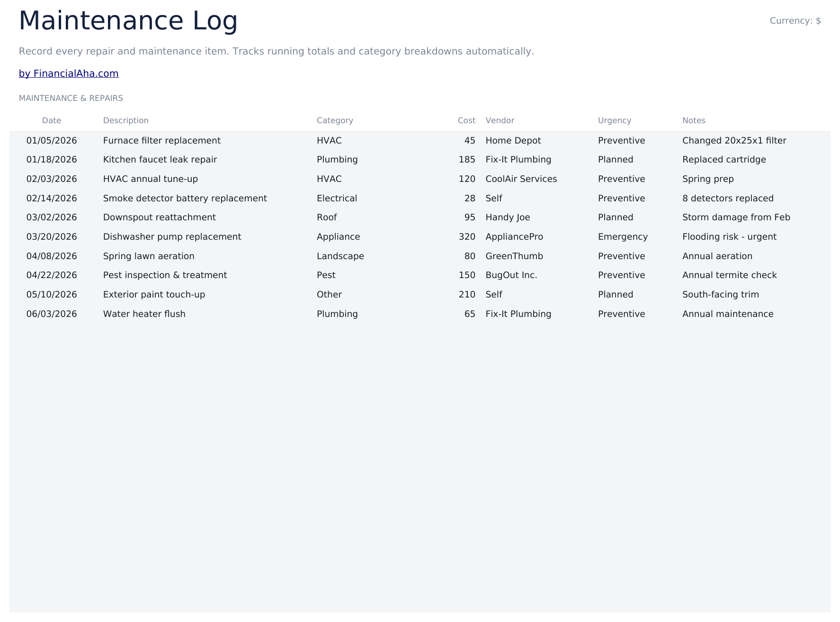Select the Description column header
Screen dimensions: 840x622
point(126,120)
